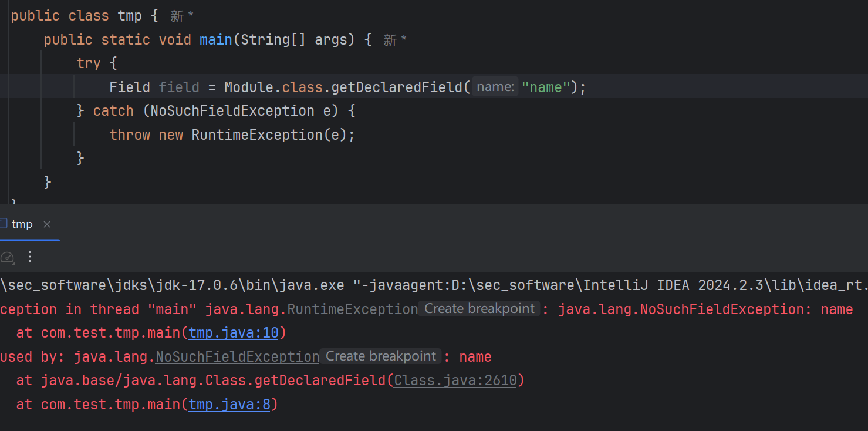Screen dimensions: 868x431
Task: Open the tmp.java:8 stack trace link
Action: click(x=229, y=404)
